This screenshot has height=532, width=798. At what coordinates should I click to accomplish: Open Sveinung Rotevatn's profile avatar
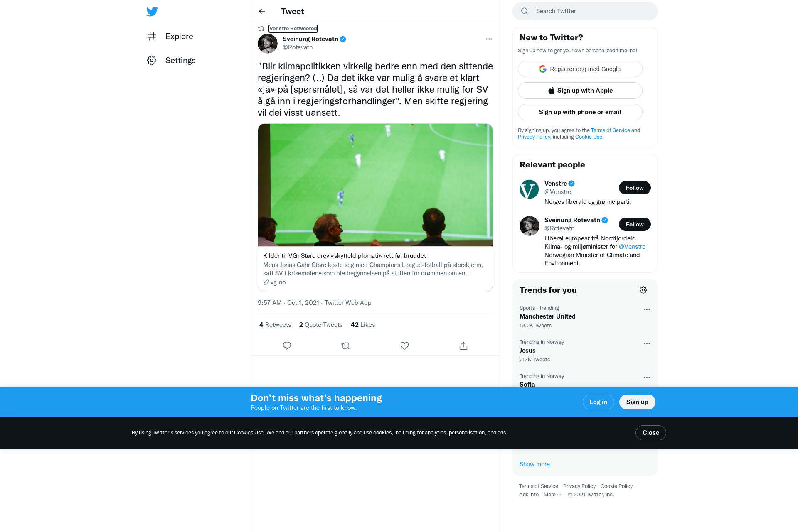(x=268, y=44)
